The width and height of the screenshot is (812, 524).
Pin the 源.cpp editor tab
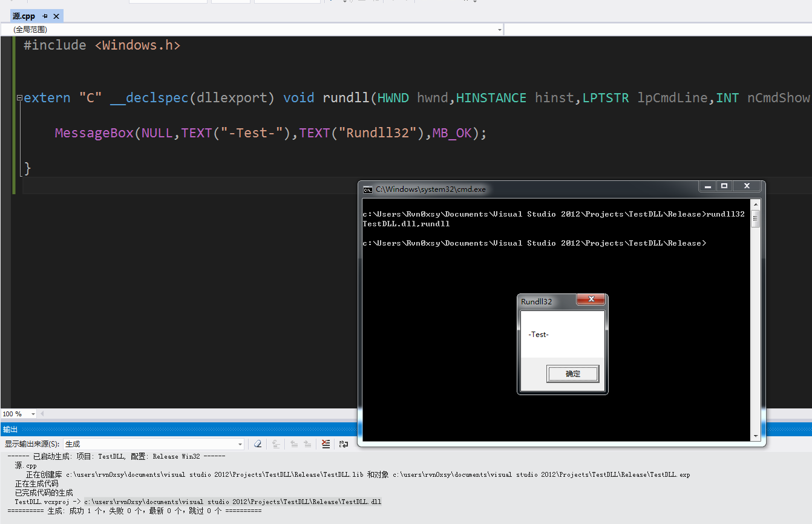(x=45, y=16)
